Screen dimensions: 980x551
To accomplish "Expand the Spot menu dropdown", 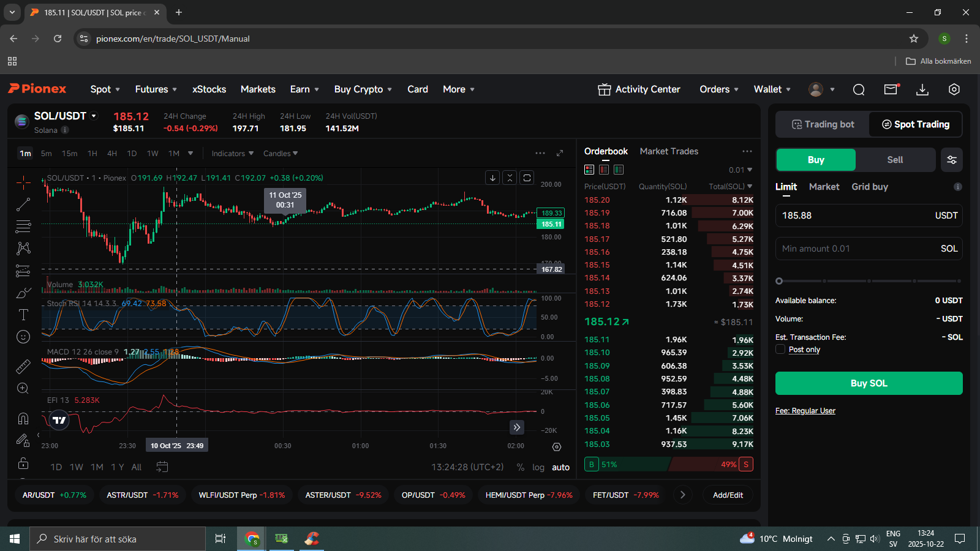I will tap(105, 89).
